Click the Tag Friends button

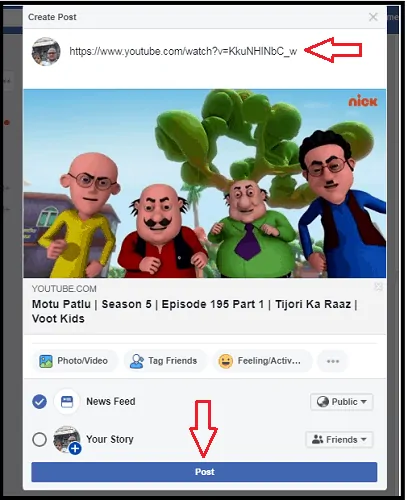(165, 361)
